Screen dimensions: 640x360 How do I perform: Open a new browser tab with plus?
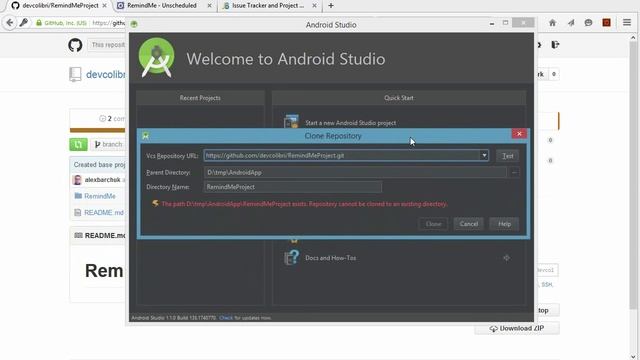(331, 6)
